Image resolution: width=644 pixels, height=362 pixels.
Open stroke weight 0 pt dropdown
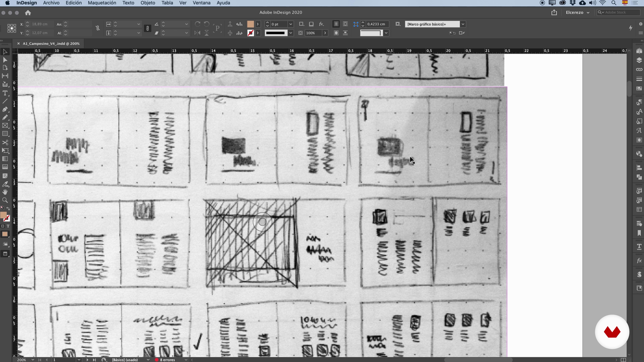pyautogui.click(x=290, y=24)
